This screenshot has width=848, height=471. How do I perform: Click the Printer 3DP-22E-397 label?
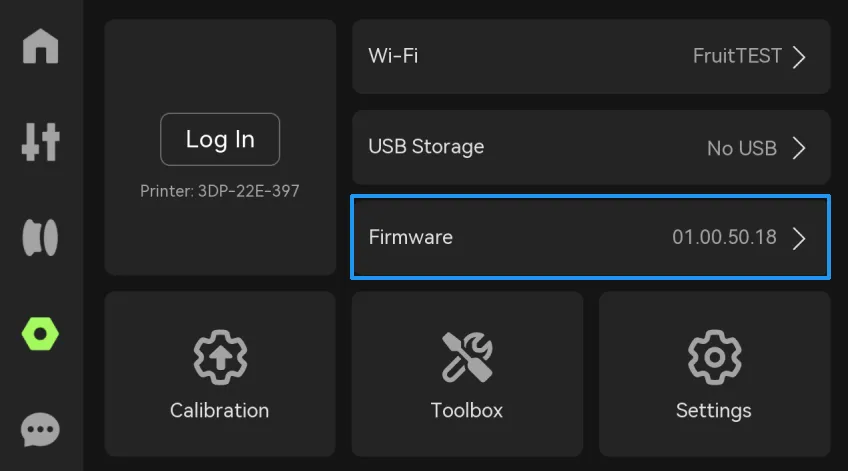coord(220,191)
